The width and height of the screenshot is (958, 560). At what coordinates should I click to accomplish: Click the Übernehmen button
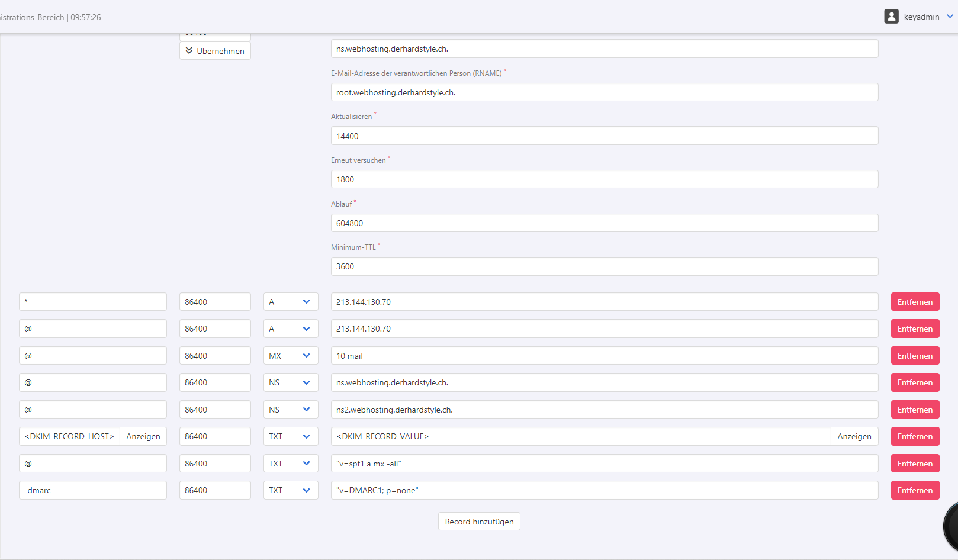coord(215,51)
